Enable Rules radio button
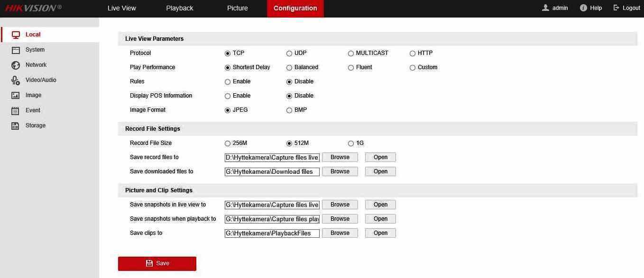Image resolution: width=644 pixels, height=278 pixels. pos(228,82)
